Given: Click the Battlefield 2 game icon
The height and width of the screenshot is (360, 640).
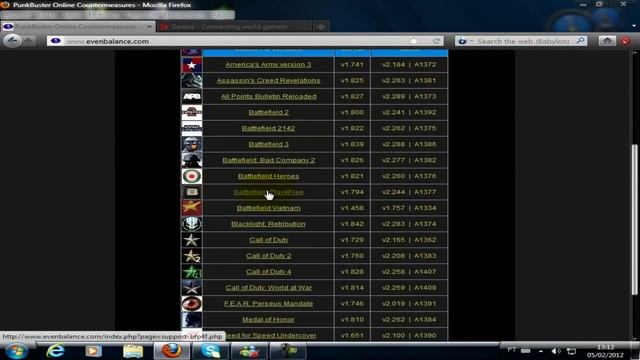Looking at the screenshot, I should [x=191, y=113].
